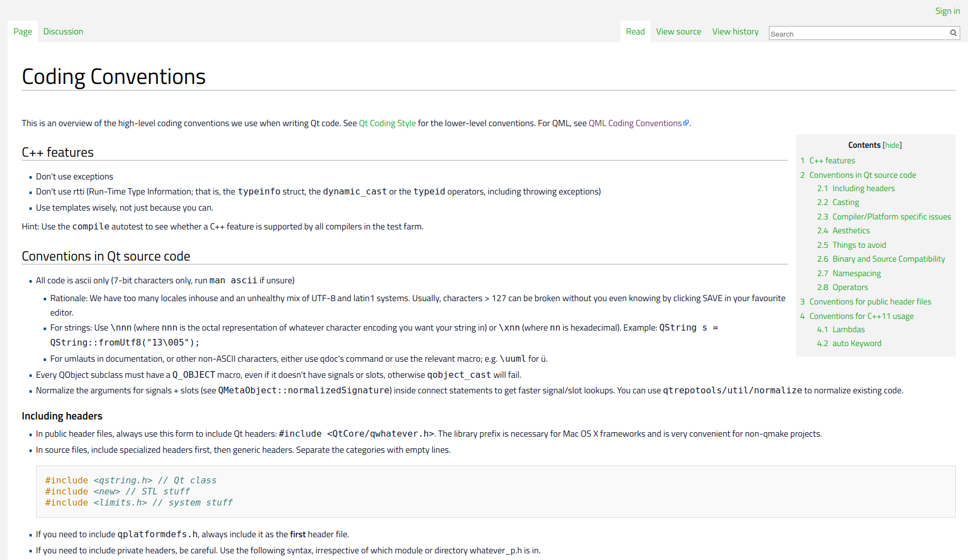Open the View source tab
968x560 pixels.
pos(678,32)
